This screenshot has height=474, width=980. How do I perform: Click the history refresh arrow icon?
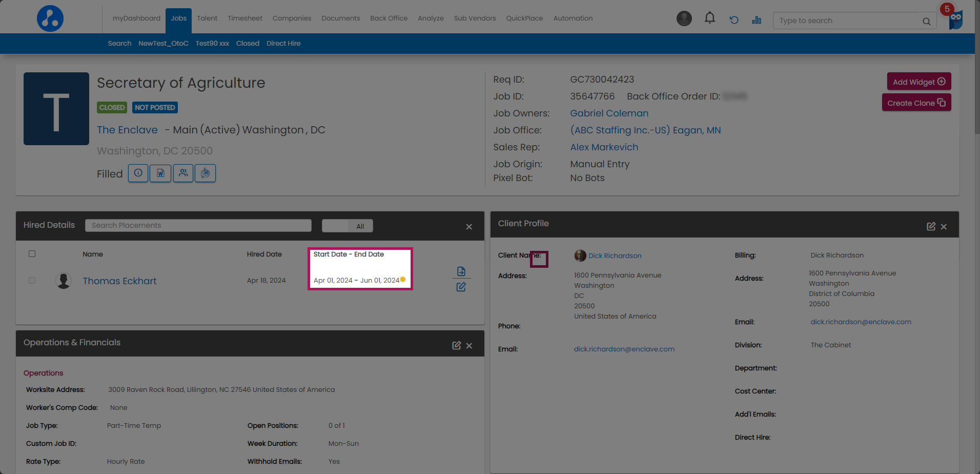pyautogui.click(x=734, y=20)
